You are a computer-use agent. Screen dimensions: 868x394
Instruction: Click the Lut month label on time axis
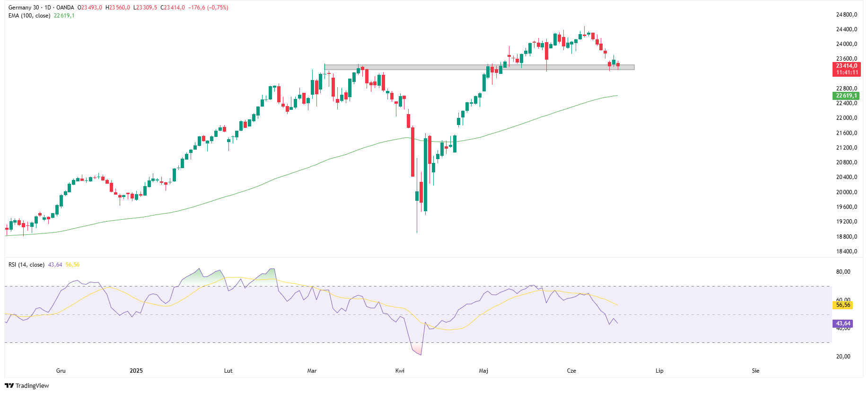tap(228, 371)
